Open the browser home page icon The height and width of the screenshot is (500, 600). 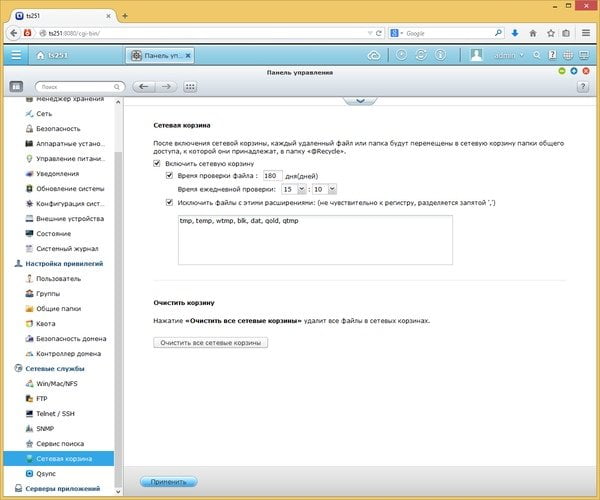pyautogui.click(x=533, y=33)
